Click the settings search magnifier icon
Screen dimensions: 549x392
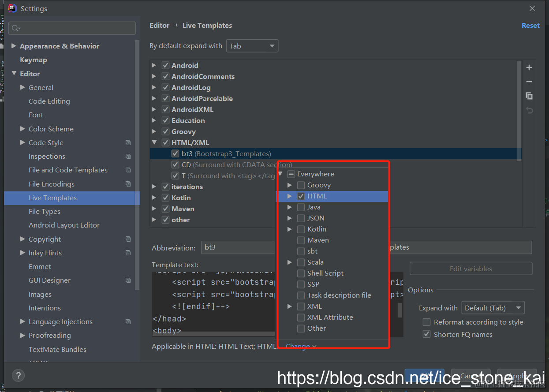tap(16, 28)
